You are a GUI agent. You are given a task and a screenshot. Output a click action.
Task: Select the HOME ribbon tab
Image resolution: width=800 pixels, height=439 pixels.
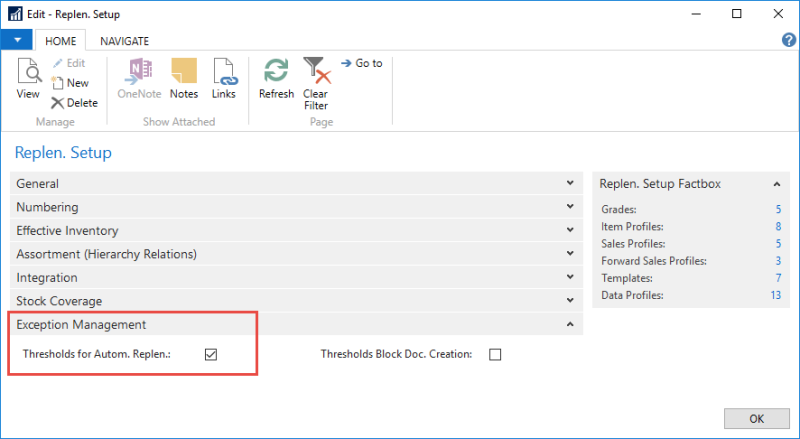pos(60,41)
